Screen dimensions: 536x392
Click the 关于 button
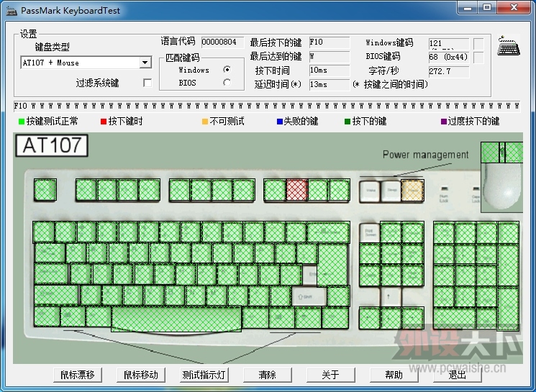coord(330,375)
